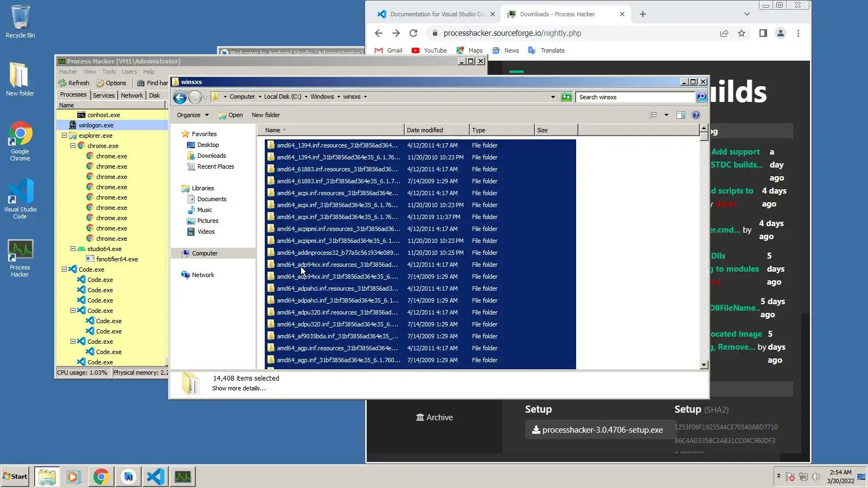
Task: Reload the Process Hacker downloads page
Action: point(413,33)
